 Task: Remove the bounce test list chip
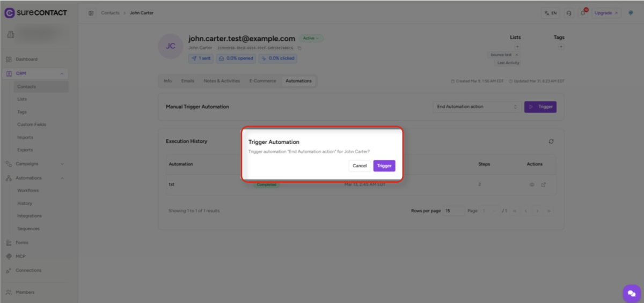coord(516,55)
